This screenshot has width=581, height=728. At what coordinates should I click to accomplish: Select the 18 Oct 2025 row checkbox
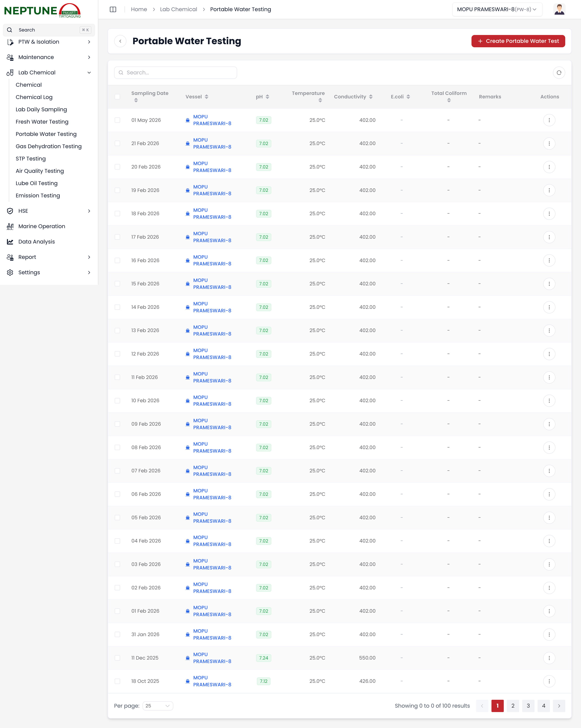[117, 681]
